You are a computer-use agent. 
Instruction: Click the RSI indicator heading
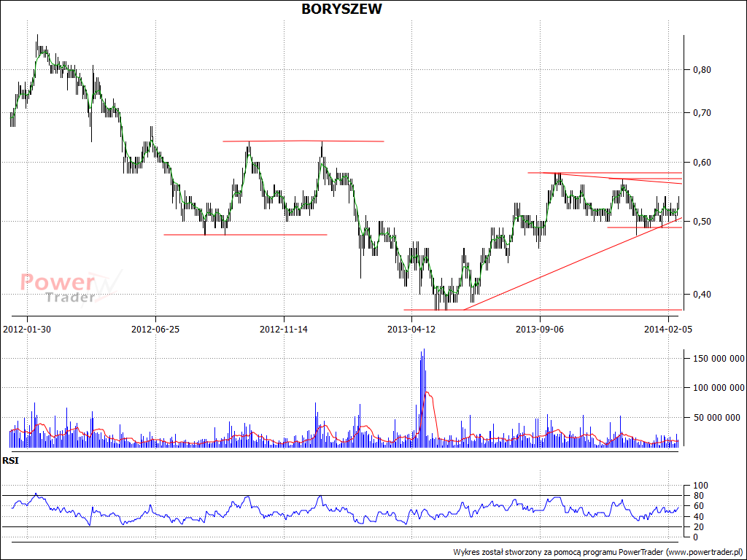coord(10,461)
